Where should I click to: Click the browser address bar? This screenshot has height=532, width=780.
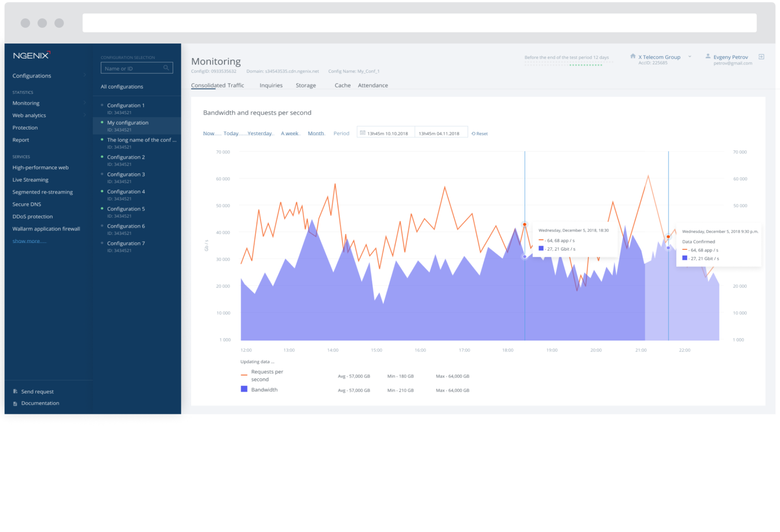(419, 23)
